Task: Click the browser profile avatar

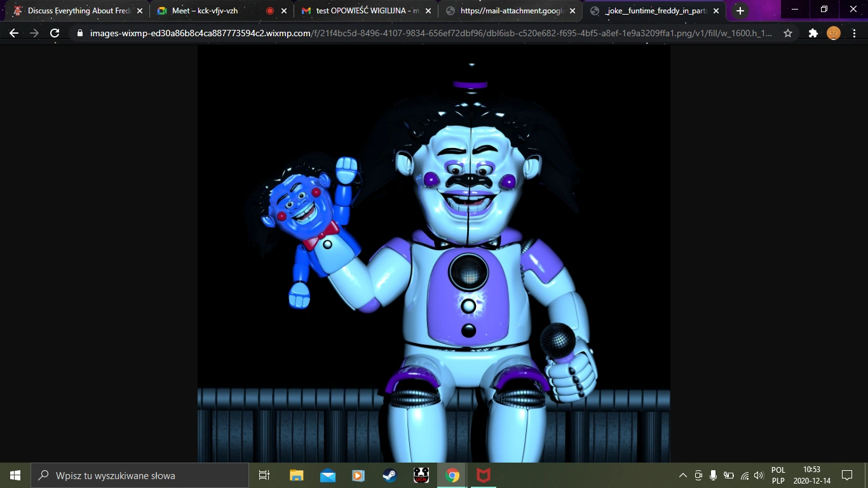Action: point(832,32)
